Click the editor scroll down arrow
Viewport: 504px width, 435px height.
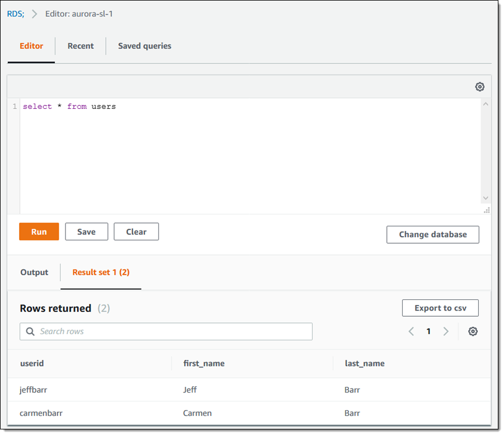coord(486,198)
